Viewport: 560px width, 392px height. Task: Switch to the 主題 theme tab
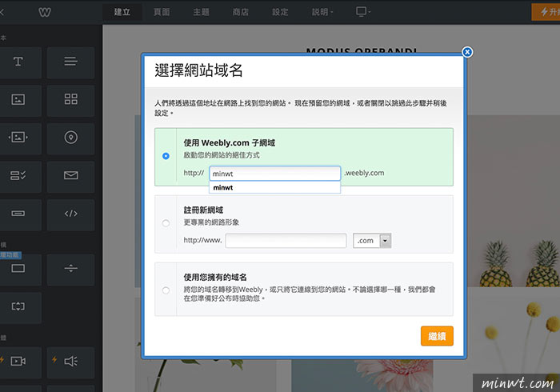coord(201,12)
